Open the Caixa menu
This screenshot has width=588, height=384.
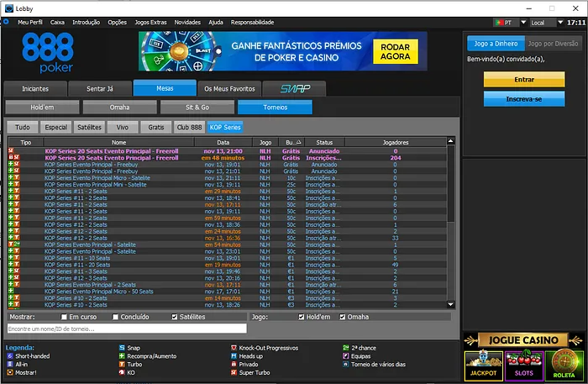pos(57,23)
